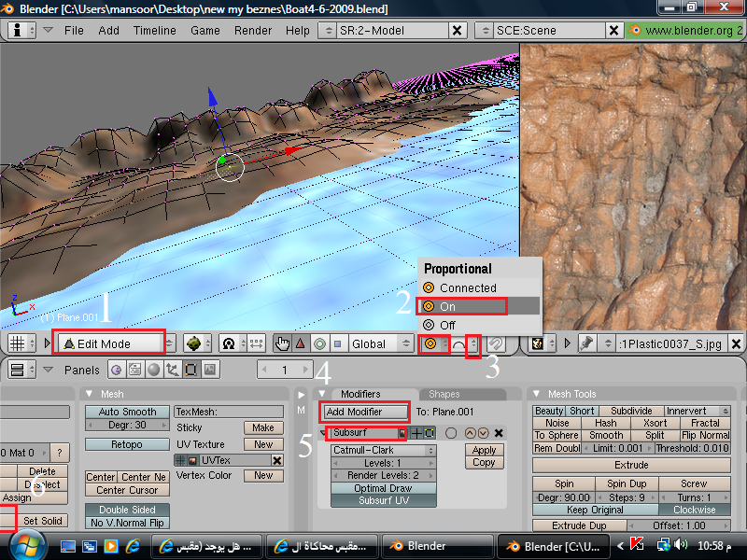Toggle the pin image icon
747x560 pixels.
[x=586, y=343]
